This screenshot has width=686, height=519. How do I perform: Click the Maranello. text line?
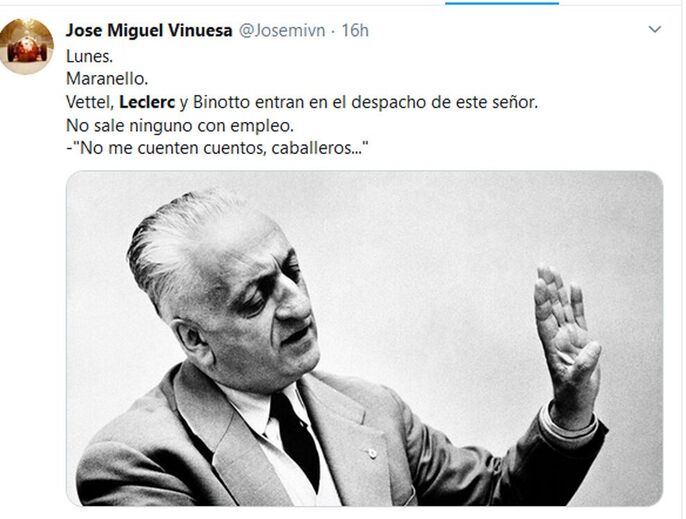pyautogui.click(x=107, y=79)
